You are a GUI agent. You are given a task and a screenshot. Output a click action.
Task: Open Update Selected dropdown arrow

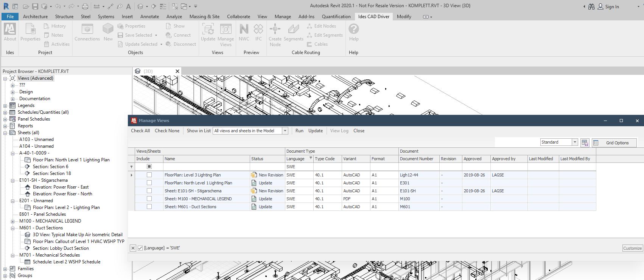coord(161,44)
